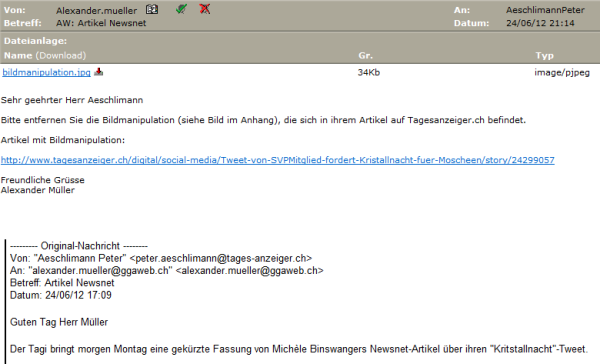Click the sentence starting 'Der Tagi bringt morgen'
Image resolution: width=600 pixels, height=364 pixels.
tap(298, 349)
